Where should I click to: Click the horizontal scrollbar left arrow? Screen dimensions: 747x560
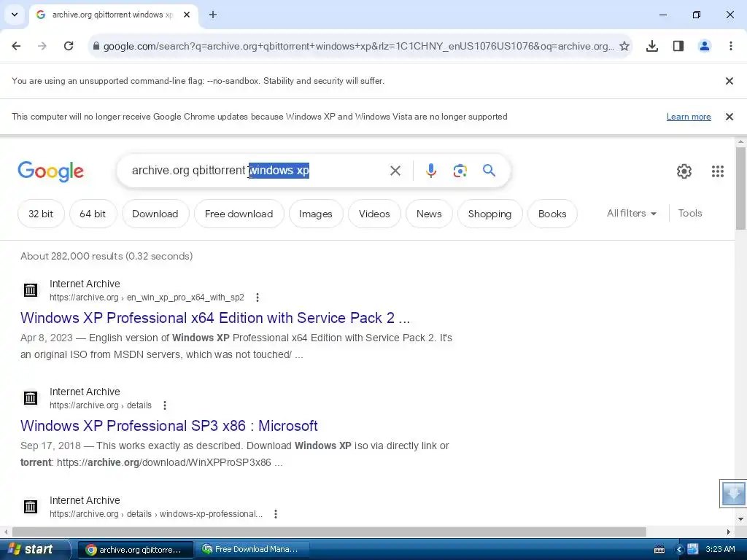coord(6,532)
